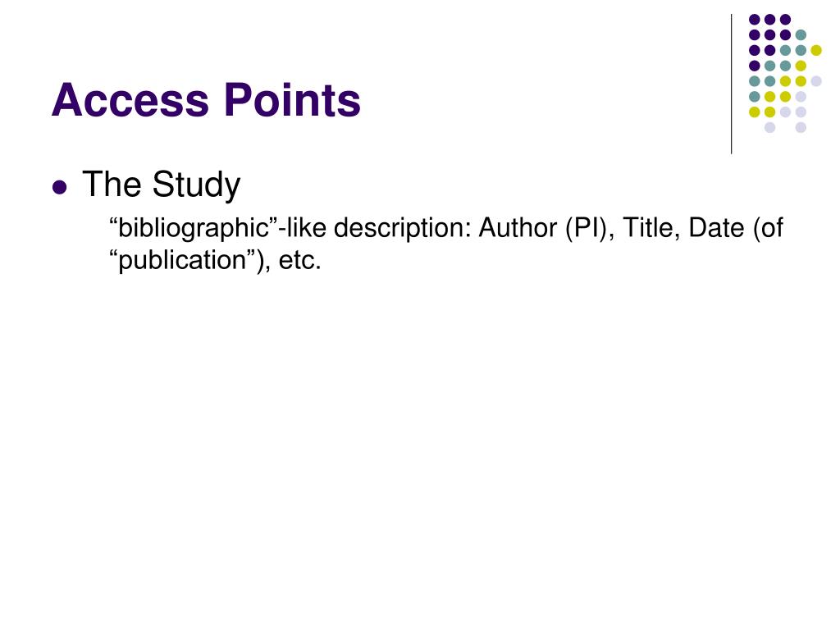Click "etc." ending the description

tap(300, 261)
